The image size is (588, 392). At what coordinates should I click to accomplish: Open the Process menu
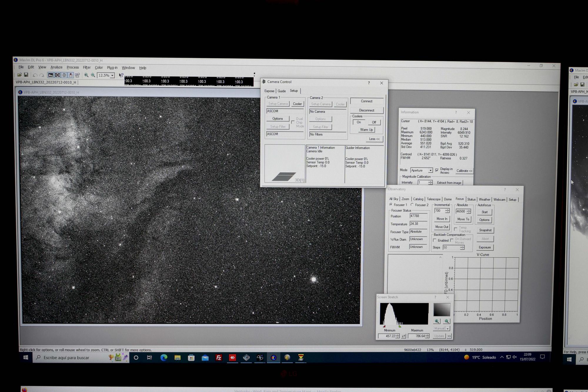(x=73, y=67)
